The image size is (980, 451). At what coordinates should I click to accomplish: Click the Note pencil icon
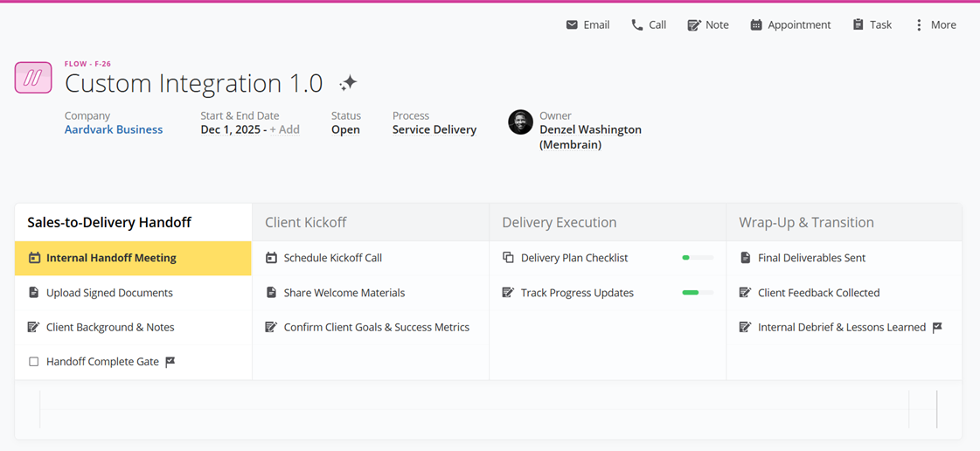pyautogui.click(x=694, y=24)
